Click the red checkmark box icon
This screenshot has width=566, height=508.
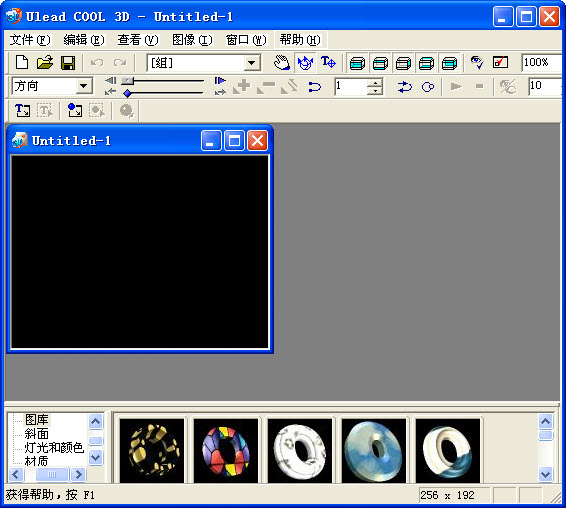pyautogui.click(x=500, y=62)
